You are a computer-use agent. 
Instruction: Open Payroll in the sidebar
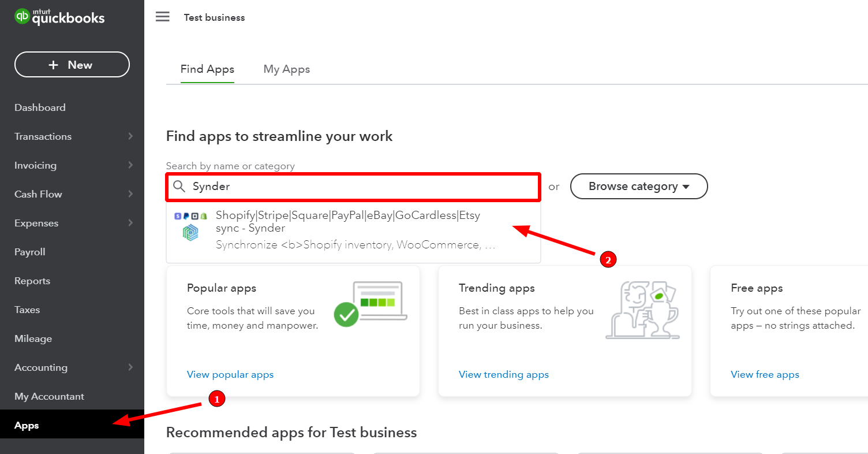pos(30,252)
